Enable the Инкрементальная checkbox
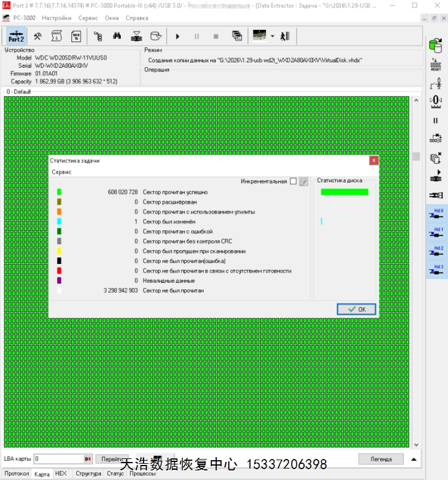448x480 pixels. 293,181
